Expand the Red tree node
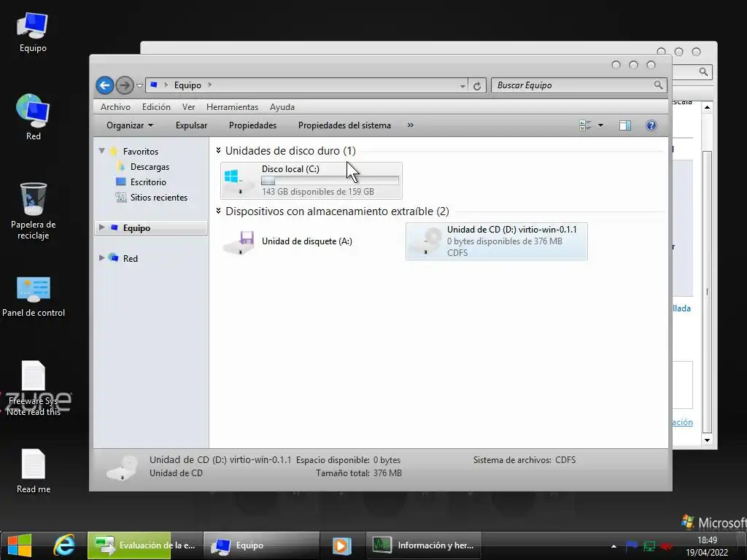 (101, 258)
